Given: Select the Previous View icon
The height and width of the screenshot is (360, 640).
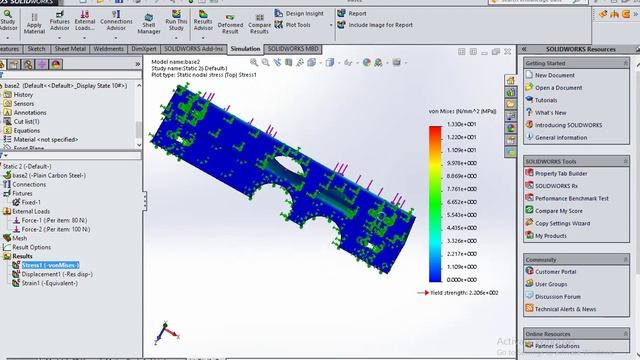Looking at the screenshot, I should pos(278,62).
